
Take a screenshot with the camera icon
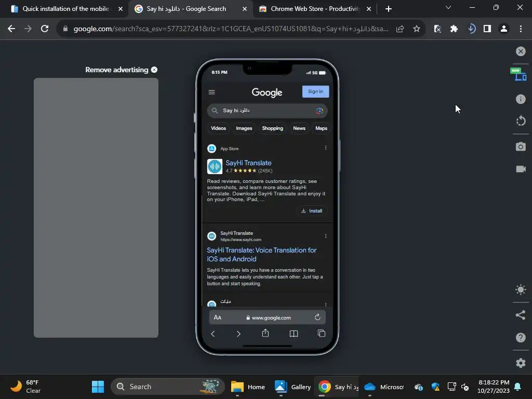pyautogui.click(x=521, y=147)
